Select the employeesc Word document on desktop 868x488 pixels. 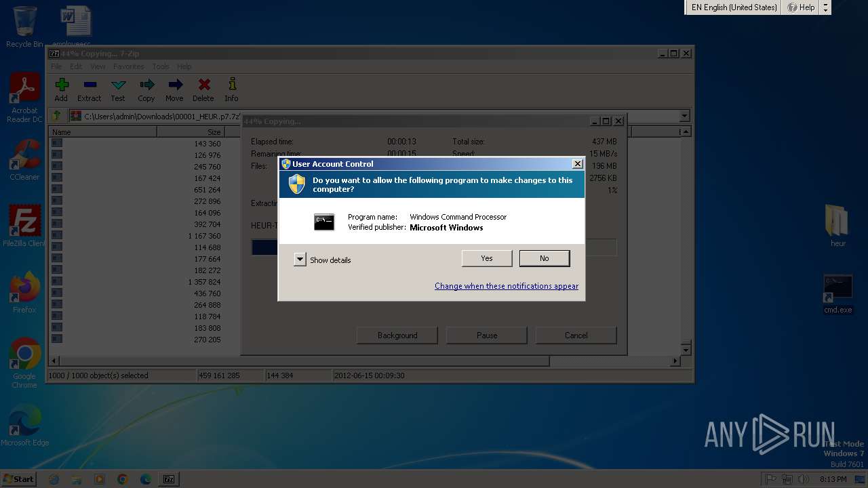pyautogui.click(x=76, y=27)
